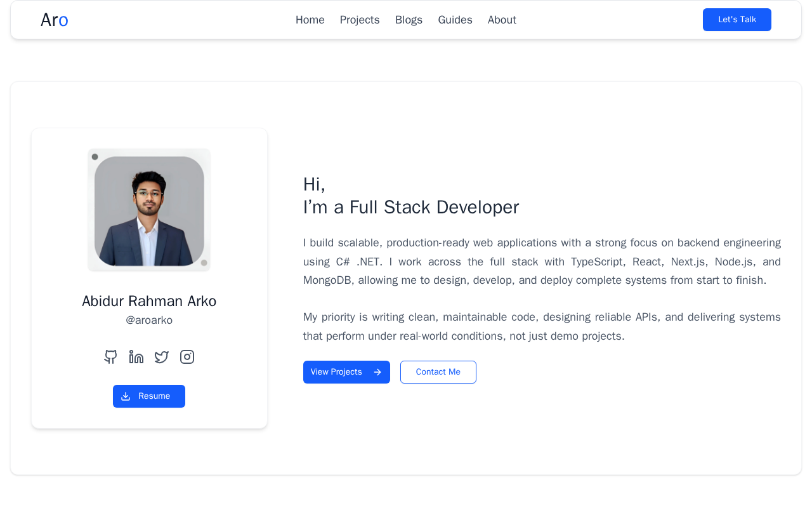
Task: Select the @aroarko handle text
Action: tap(149, 320)
